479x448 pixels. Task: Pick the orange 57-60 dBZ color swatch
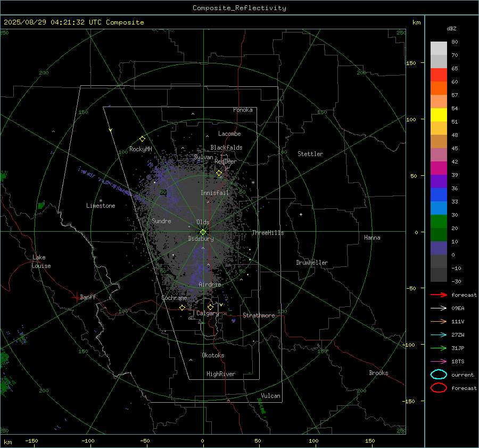[439, 88]
